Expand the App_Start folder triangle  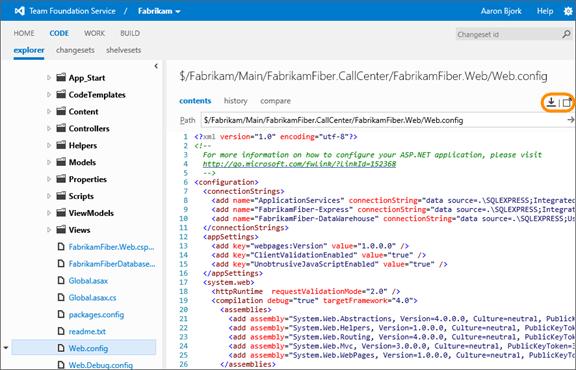[x=49, y=78]
